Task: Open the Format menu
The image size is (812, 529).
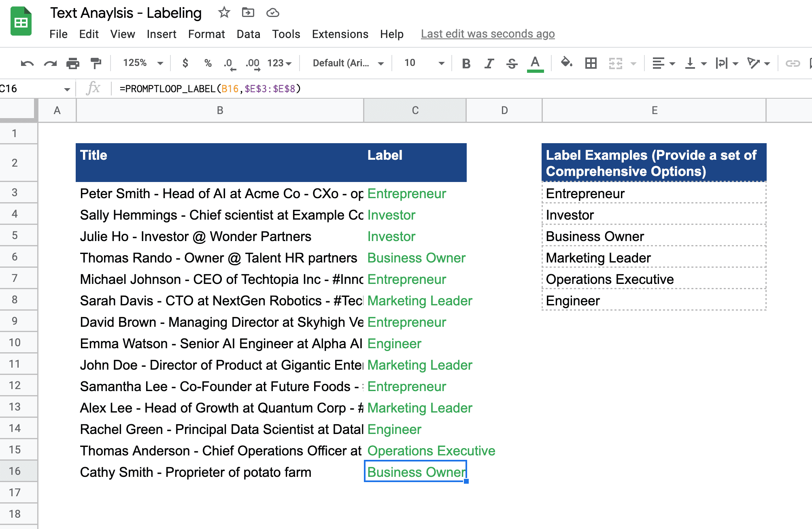Action: 206,34
